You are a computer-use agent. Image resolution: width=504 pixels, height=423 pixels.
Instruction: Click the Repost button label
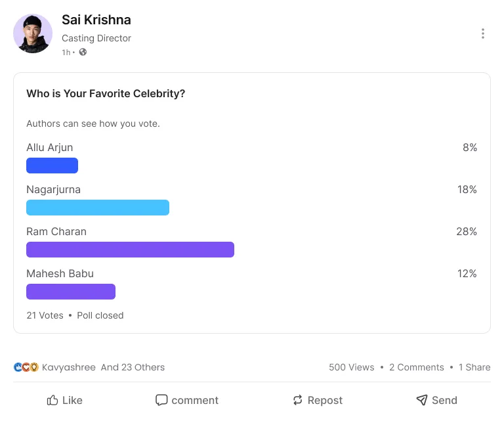[x=325, y=400]
